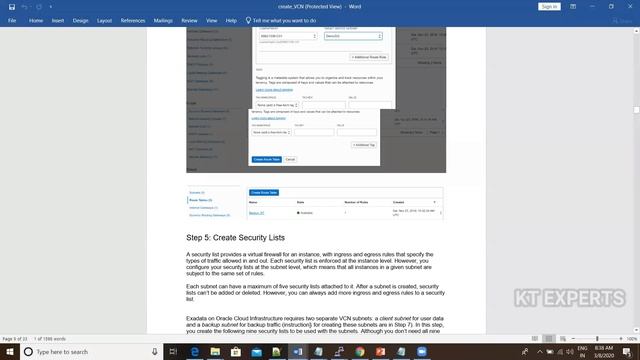The image size is (640, 360).
Task: Click the Step 5: Create Security Lists heading
Action: tap(236, 238)
